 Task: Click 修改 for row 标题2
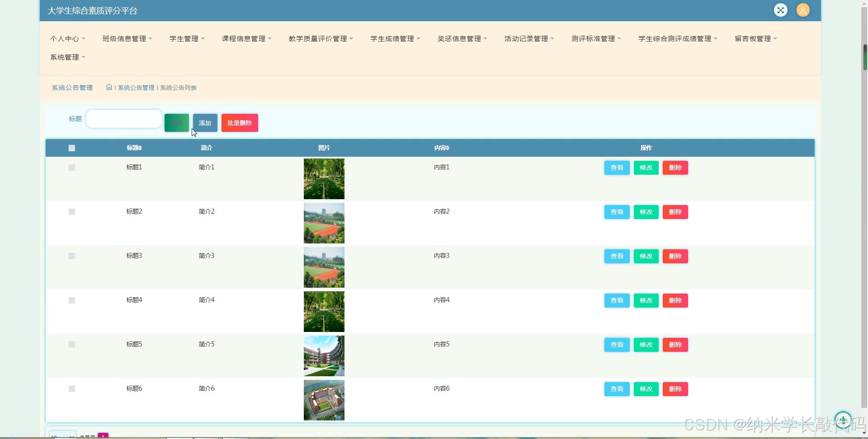click(646, 212)
